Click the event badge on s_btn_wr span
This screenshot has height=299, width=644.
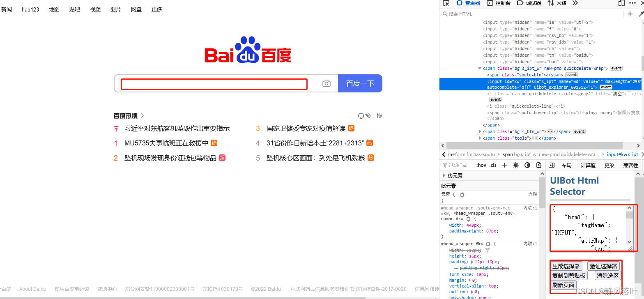[579, 131]
